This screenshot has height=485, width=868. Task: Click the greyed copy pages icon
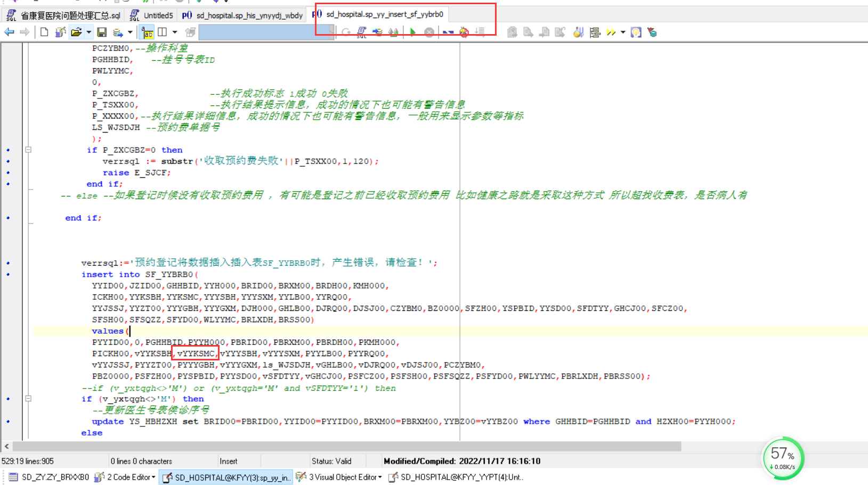[x=512, y=32]
